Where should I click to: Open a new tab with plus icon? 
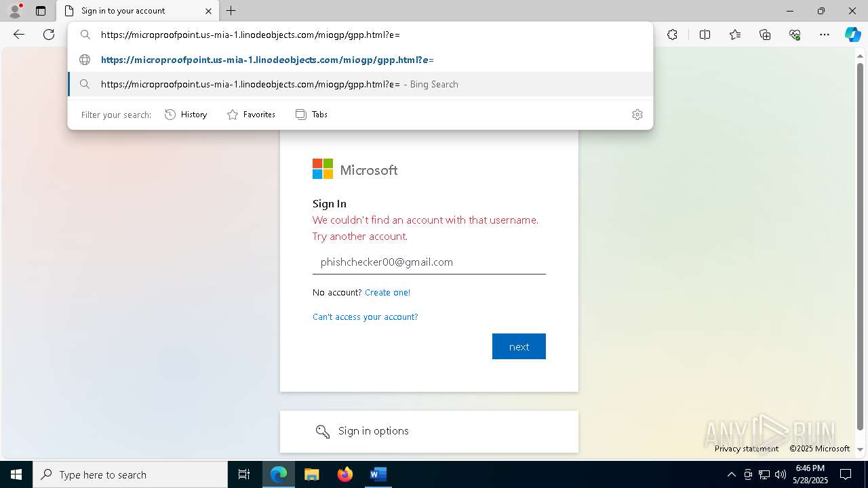(x=231, y=11)
